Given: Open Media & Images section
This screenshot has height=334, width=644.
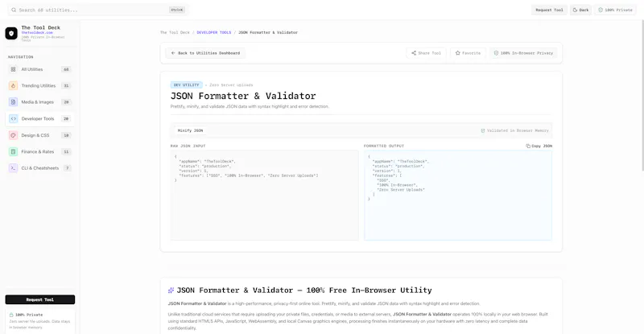Looking at the screenshot, I should (39, 102).
